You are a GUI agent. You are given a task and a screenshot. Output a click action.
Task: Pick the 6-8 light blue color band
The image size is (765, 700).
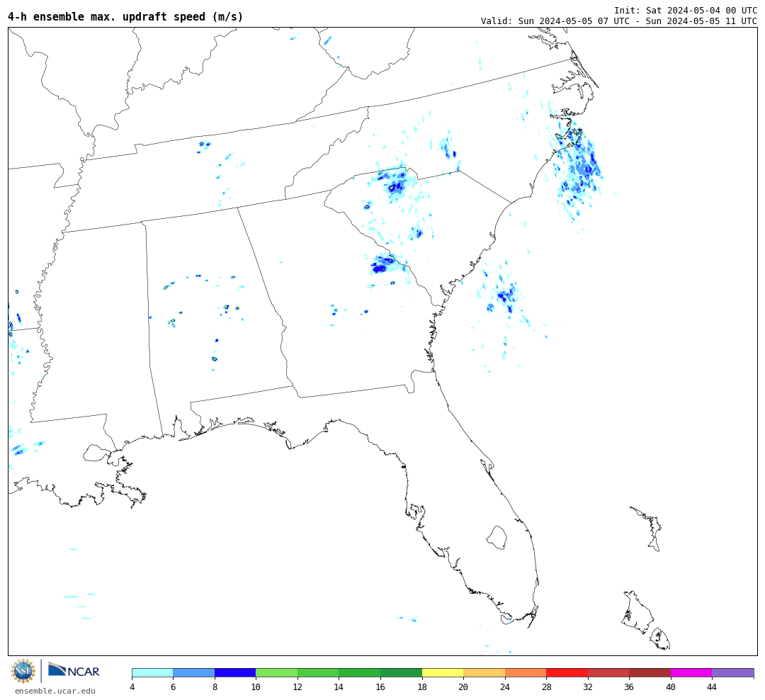tap(193, 672)
